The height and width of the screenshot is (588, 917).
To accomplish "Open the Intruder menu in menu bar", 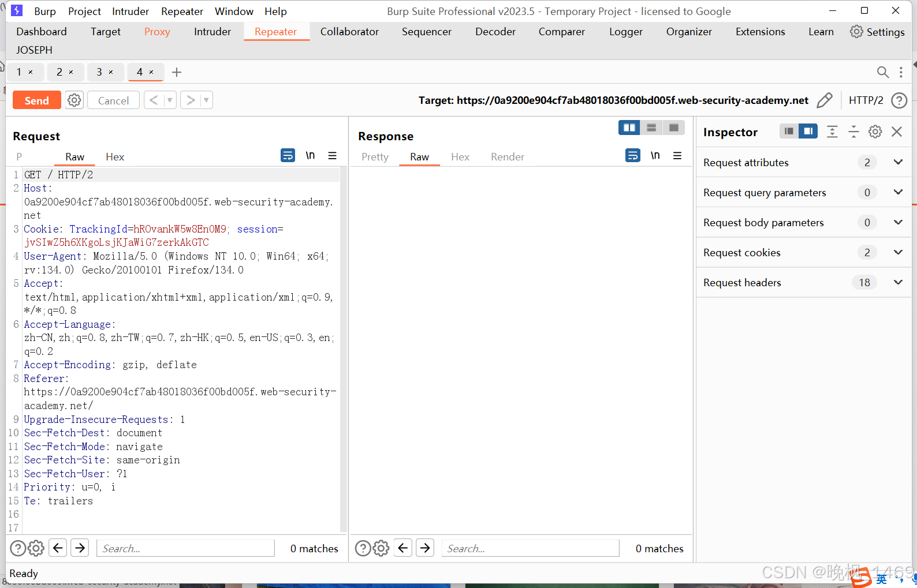I will tap(130, 12).
